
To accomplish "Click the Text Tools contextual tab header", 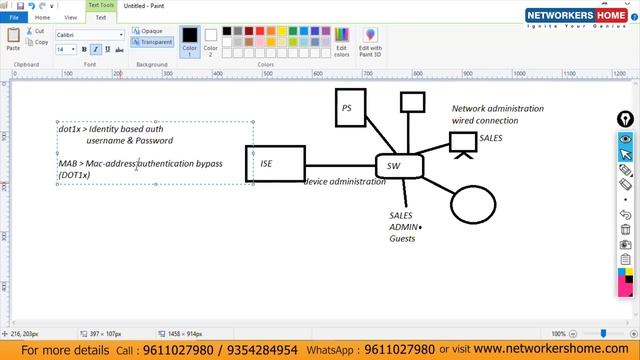I will click(x=101, y=5).
